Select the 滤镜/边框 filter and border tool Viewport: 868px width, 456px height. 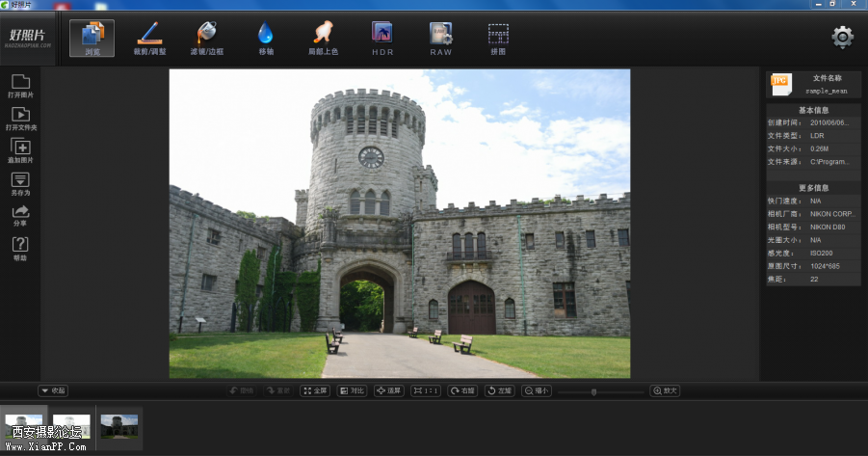[206, 38]
